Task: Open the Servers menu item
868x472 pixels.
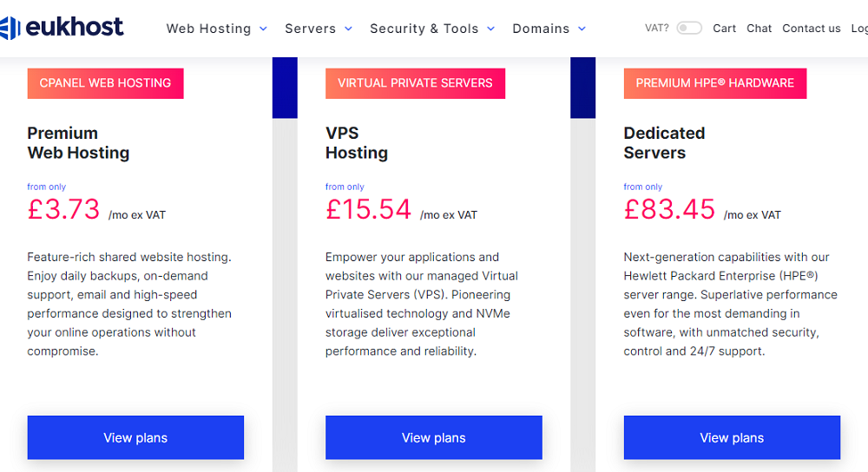Action: (x=310, y=29)
